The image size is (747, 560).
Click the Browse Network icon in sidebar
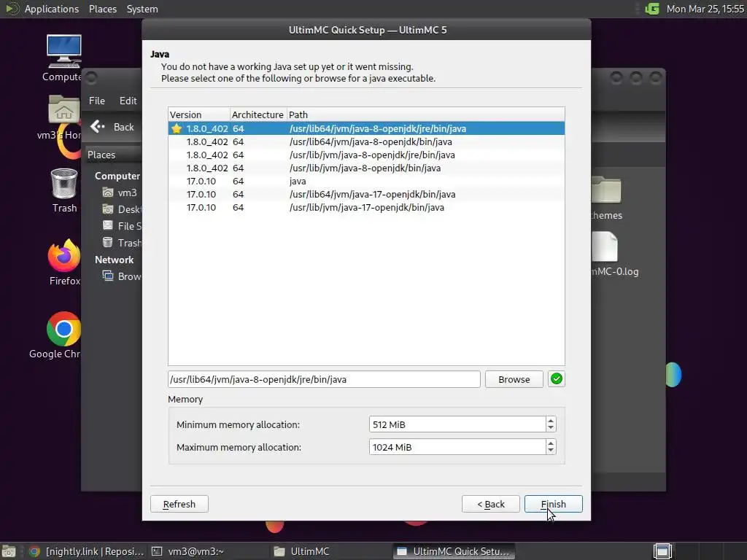(x=108, y=276)
